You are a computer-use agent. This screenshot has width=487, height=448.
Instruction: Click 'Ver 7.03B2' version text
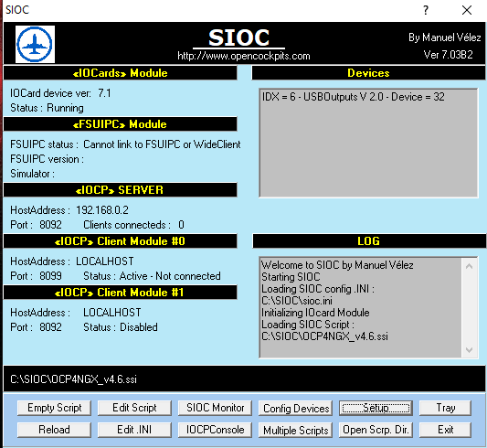[x=449, y=55]
